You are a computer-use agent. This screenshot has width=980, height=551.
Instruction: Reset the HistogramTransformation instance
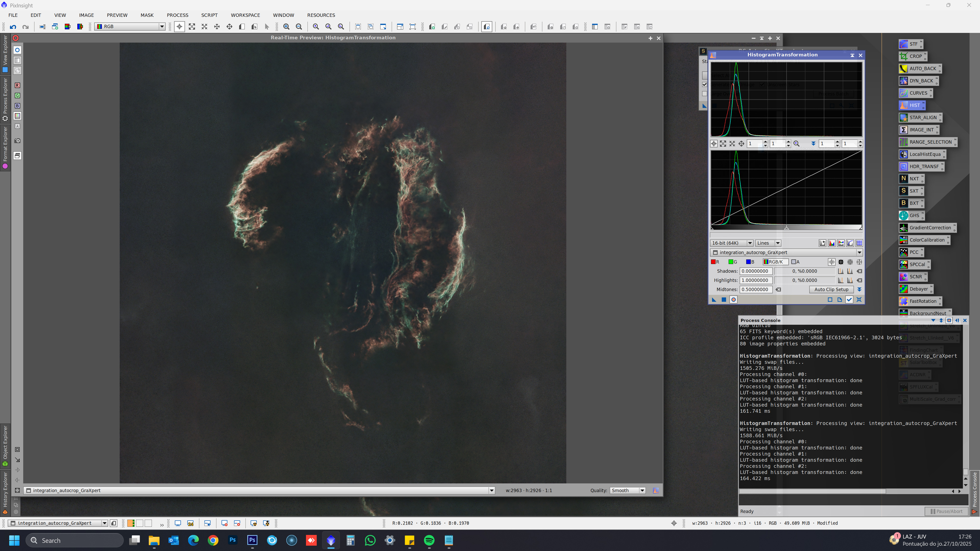point(859,300)
